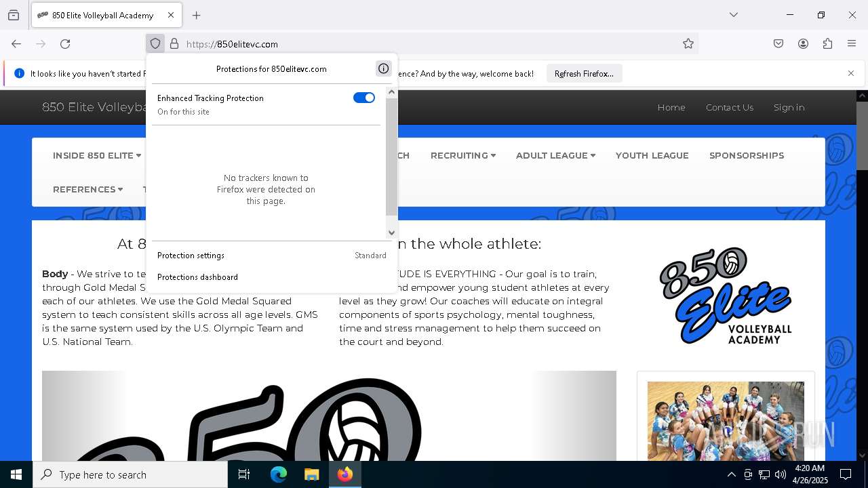Show the list of all tabs
This screenshot has height=488, width=868.
click(x=734, y=15)
